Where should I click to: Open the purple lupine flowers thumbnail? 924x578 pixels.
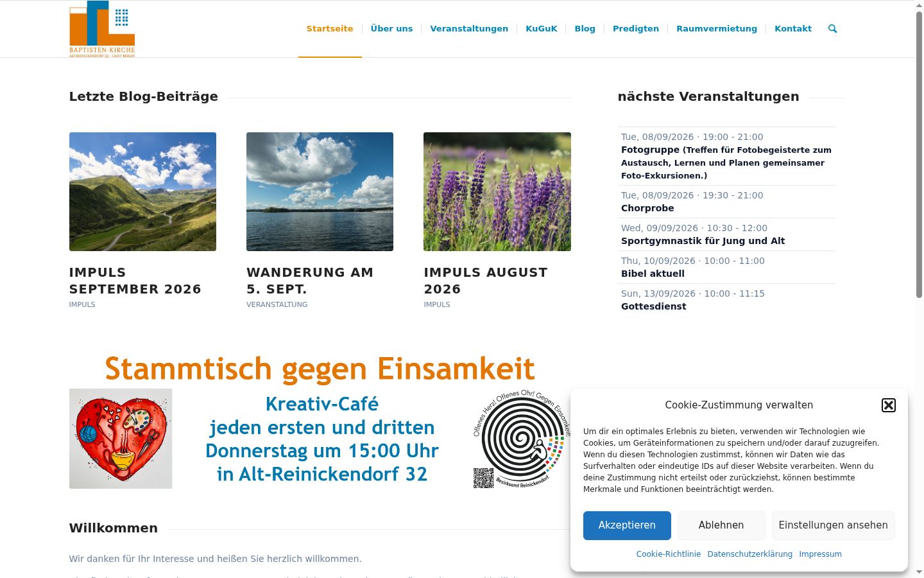click(x=497, y=191)
